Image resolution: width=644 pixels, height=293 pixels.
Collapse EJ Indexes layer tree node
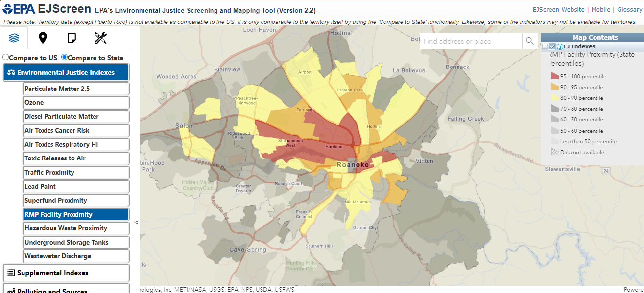[x=545, y=46]
